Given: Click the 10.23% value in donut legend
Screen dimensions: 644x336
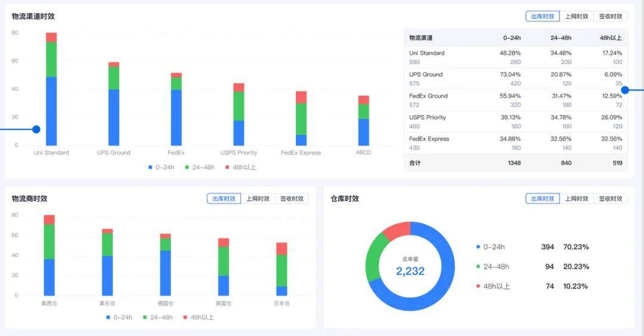Looking at the screenshot, I should click(575, 287).
